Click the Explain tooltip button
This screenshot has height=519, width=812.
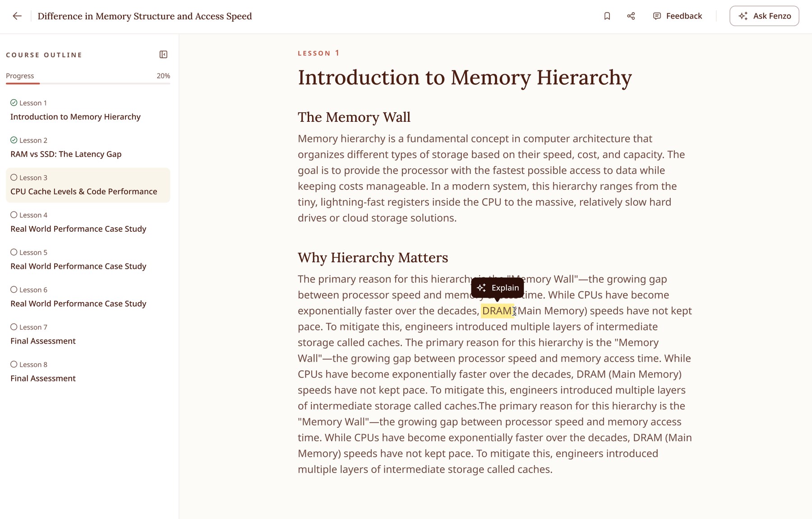[x=498, y=288]
